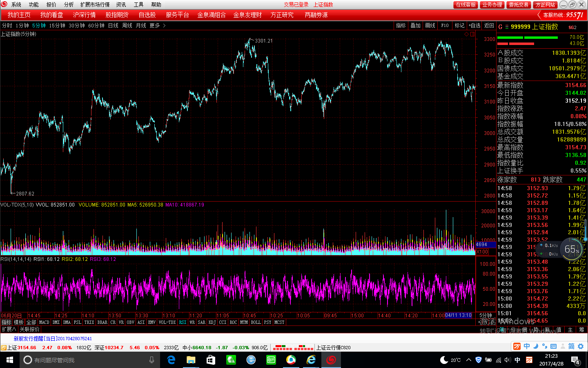Image resolution: width=588 pixels, height=368 pixels.
Task: Open the 扩展市场行情 menu
Action: coord(95,4)
